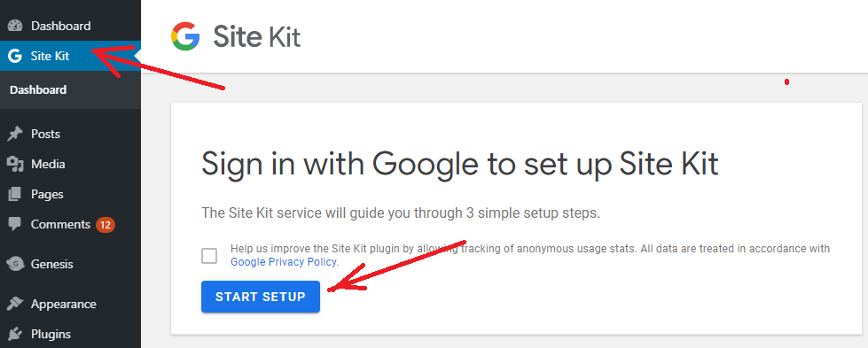This screenshot has width=868, height=348.
Task: Click the Media icon in sidebar
Action: 15,164
